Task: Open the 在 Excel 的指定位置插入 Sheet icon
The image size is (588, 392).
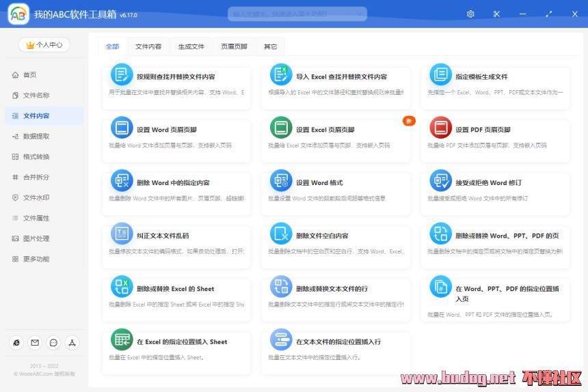Action: (122, 340)
